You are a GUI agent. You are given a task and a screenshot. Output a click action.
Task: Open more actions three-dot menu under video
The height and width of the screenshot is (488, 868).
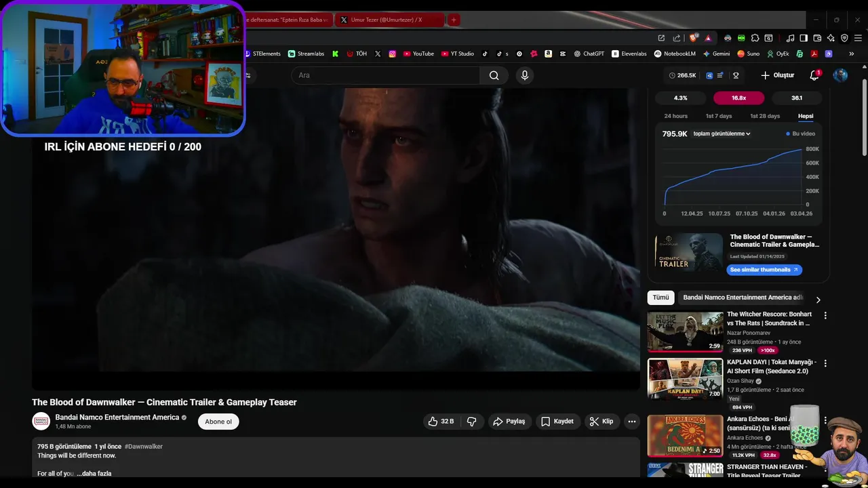coord(632,422)
